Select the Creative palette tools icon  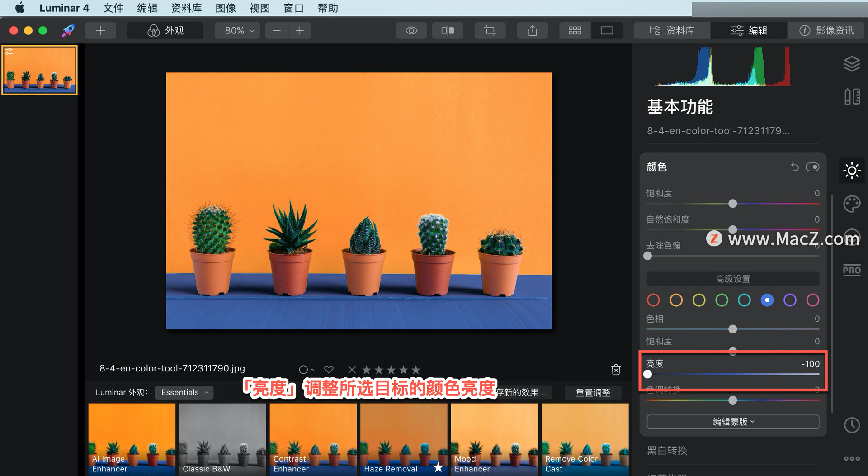[x=852, y=204]
